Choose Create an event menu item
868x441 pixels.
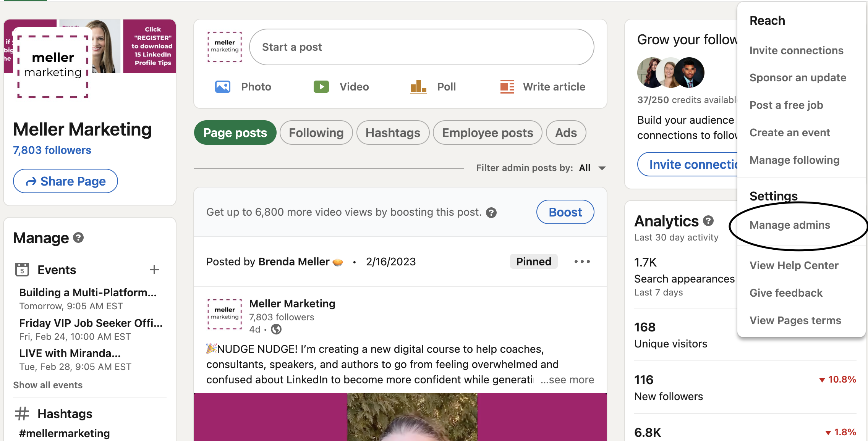789,133
